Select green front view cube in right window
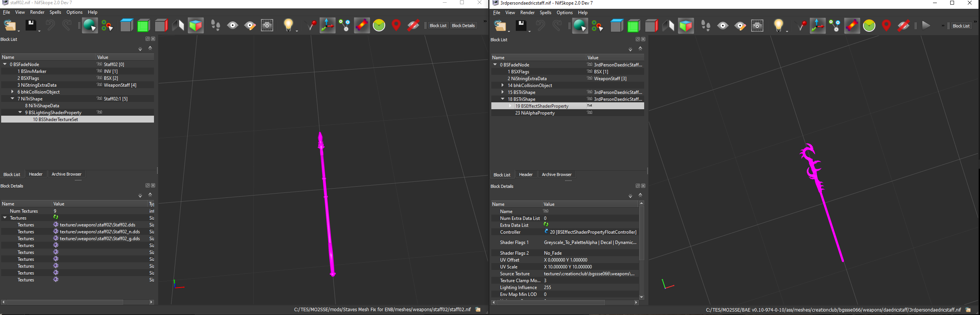This screenshot has height=315, width=980. pyautogui.click(x=633, y=26)
